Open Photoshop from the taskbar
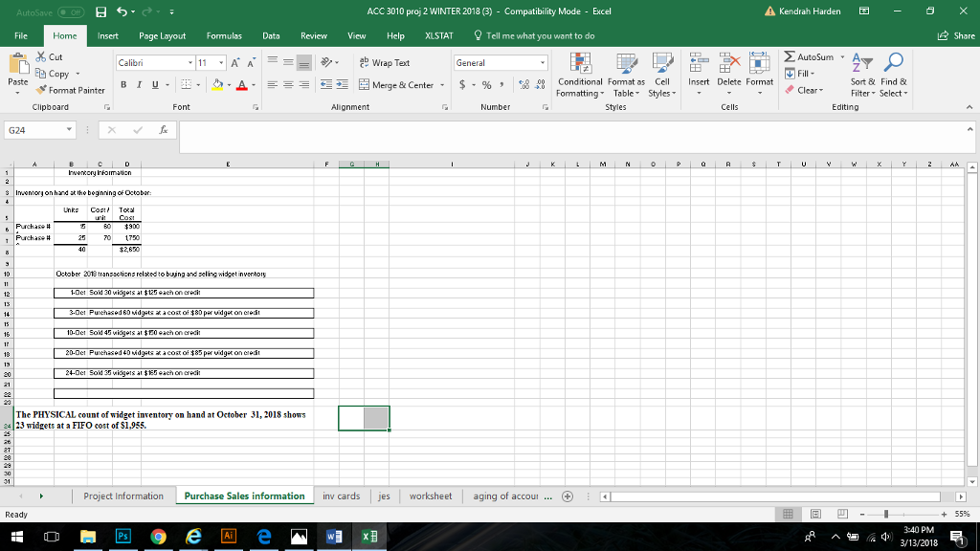Image resolution: width=980 pixels, height=551 pixels. 123,538
